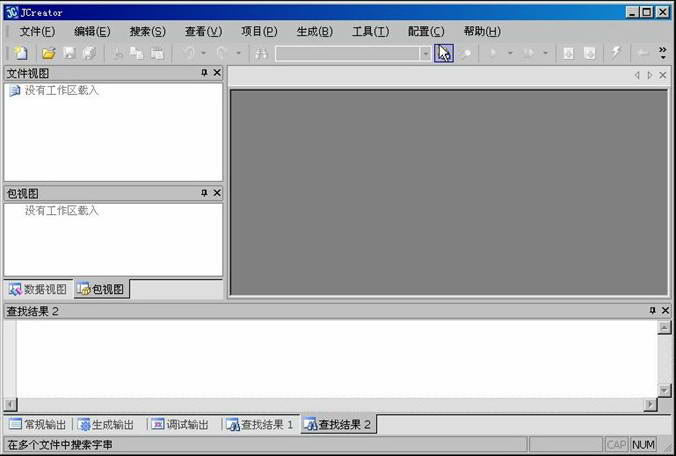Click JCreator application icon in title bar
This screenshot has height=456, width=676.
(12, 12)
